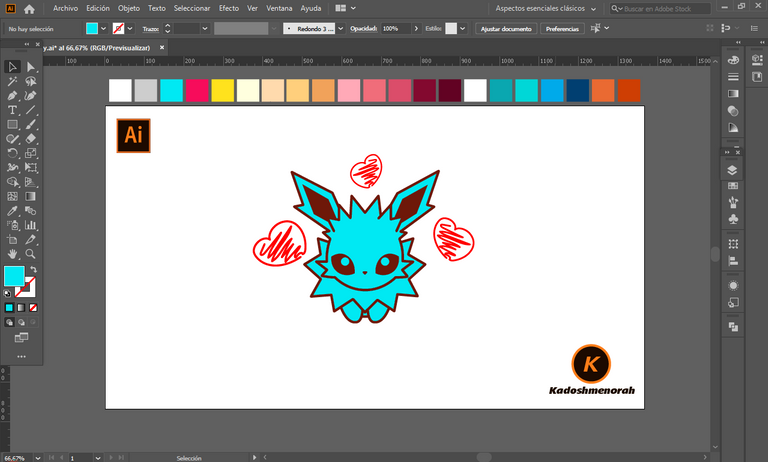This screenshot has height=462, width=768.
Task: Select the Mesh tool
Action: coord(12,196)
